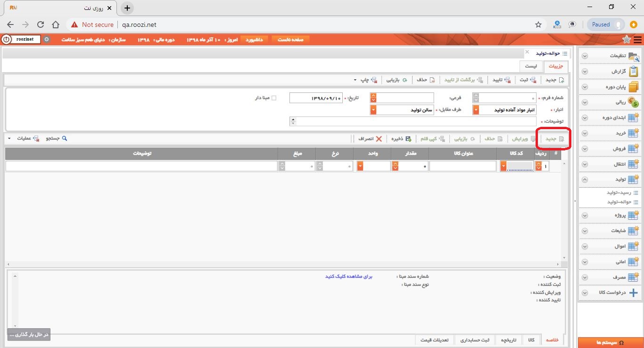Select the انتقال transfer icon

point(634,164)
